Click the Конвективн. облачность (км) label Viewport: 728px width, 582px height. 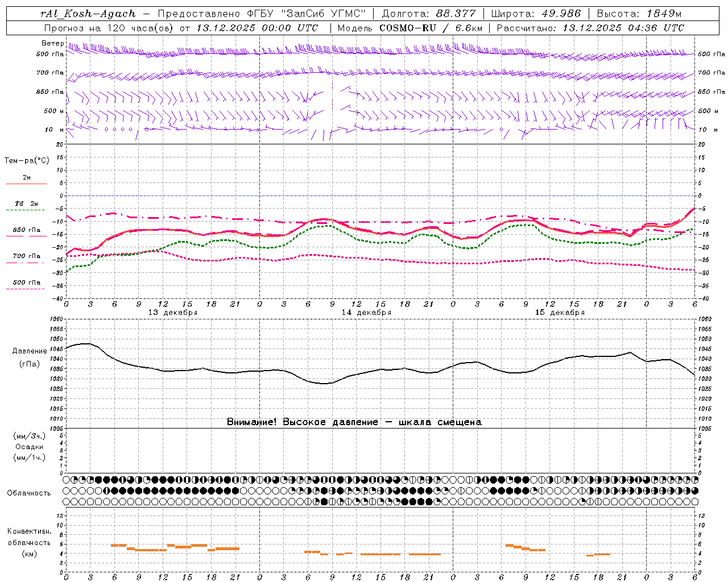29,542
